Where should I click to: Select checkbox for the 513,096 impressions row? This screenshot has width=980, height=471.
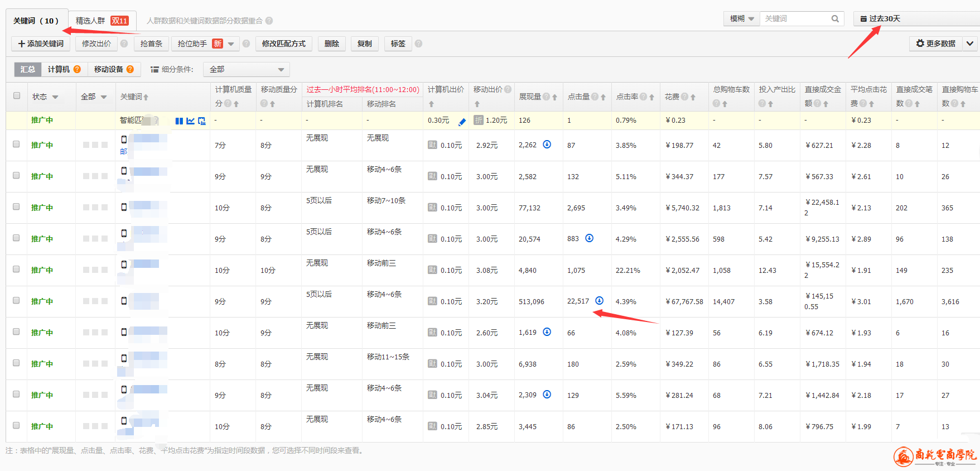click(x=17, y=301)
